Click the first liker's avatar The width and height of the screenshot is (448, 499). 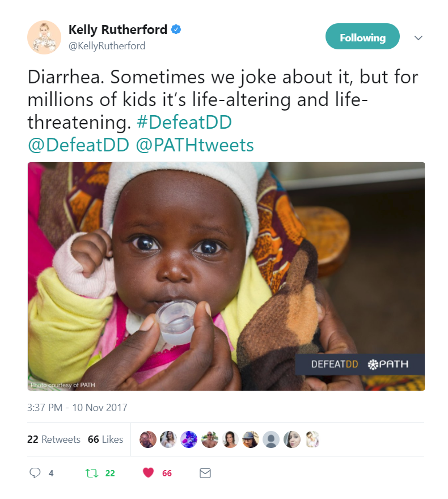coord(148,439)
